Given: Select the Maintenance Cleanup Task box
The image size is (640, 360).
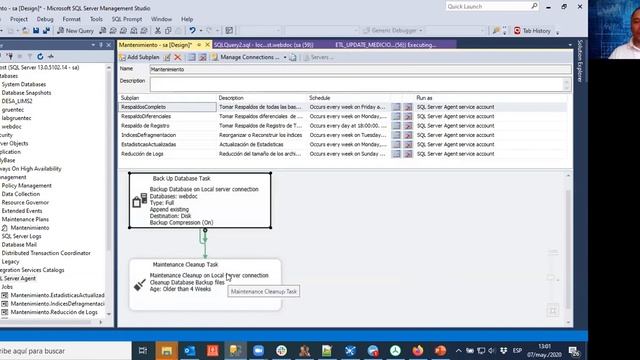Looking at the screenshot, I should click(205, 284).
